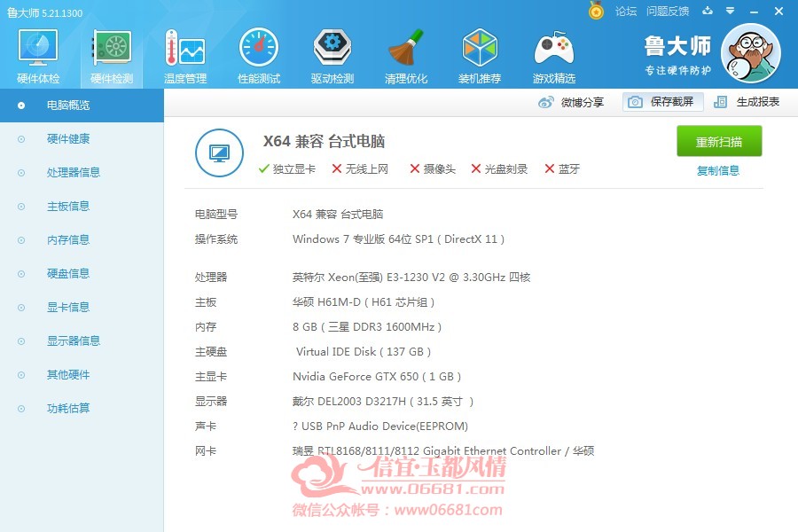Screen dimensions: 798x532
Task: Select 电脑概览 in the sidebar
Action: (82, 106)
